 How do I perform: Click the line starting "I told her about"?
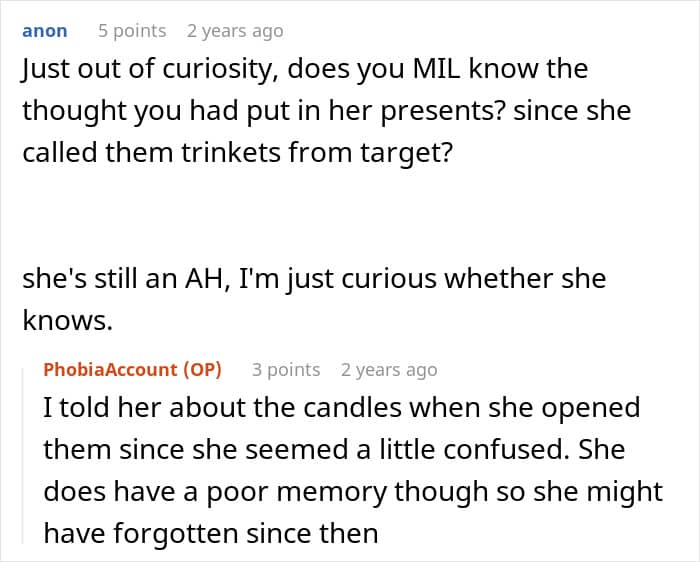click(x=341, y=409)
